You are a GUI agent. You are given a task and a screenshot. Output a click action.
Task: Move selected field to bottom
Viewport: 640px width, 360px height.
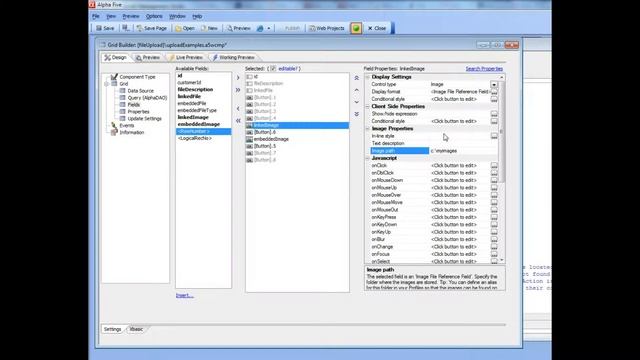(x=357, y=114)
